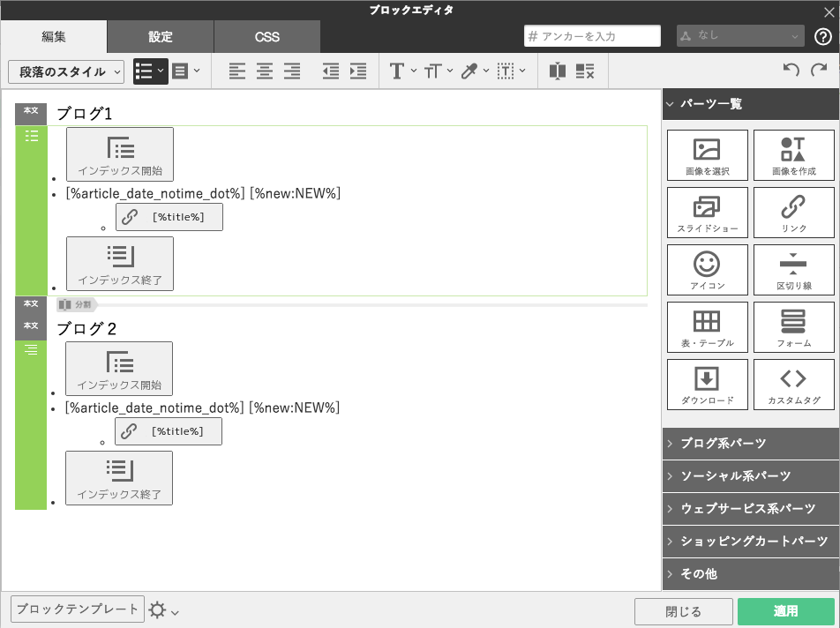Redo the last edit
Image resolution: width=840 pixels, height=628 pixels.
click(x=819, y=70)
